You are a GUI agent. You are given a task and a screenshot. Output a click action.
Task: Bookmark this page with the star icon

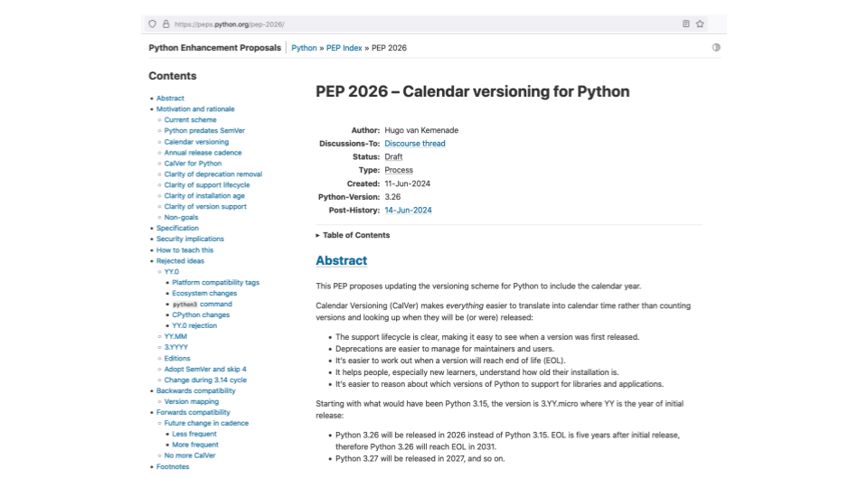700,23
